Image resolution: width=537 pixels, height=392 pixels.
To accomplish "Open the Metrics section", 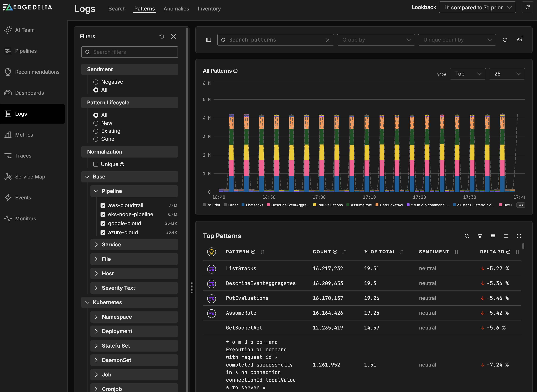I will 24,135.
